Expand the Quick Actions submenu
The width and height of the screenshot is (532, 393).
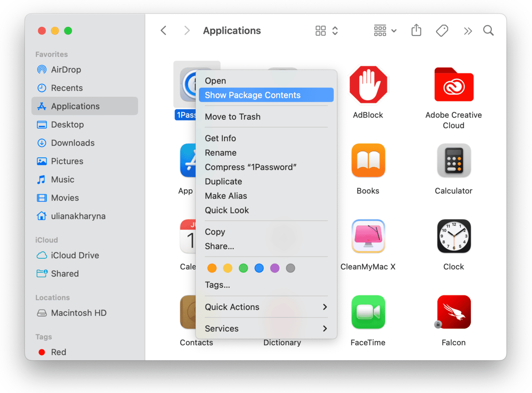click(x=266, y=307)
